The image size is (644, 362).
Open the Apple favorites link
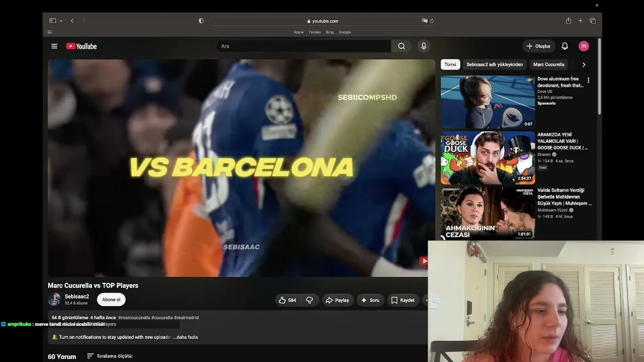(299, 32)
